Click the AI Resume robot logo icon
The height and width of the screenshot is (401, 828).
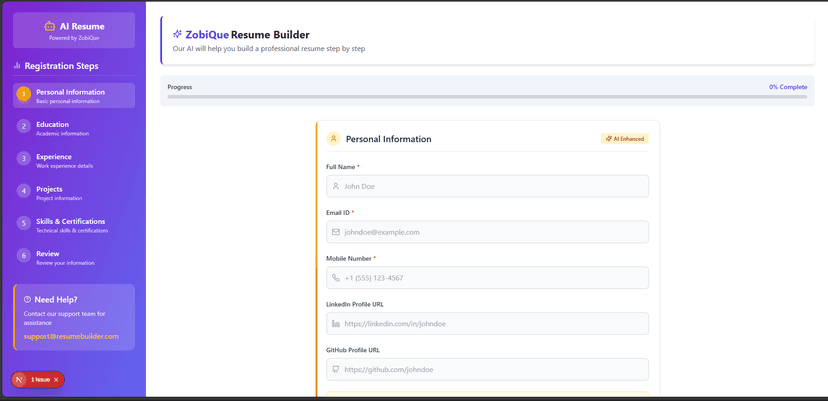coord(50,26)
